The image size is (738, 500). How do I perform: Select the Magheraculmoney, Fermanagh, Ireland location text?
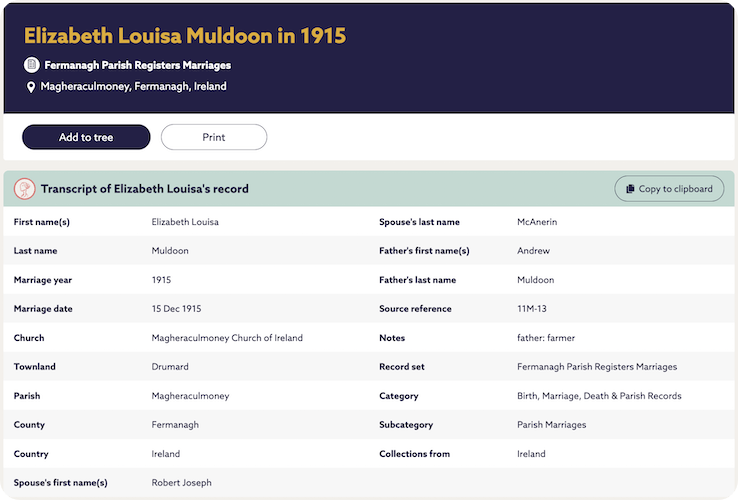point(133,87)
